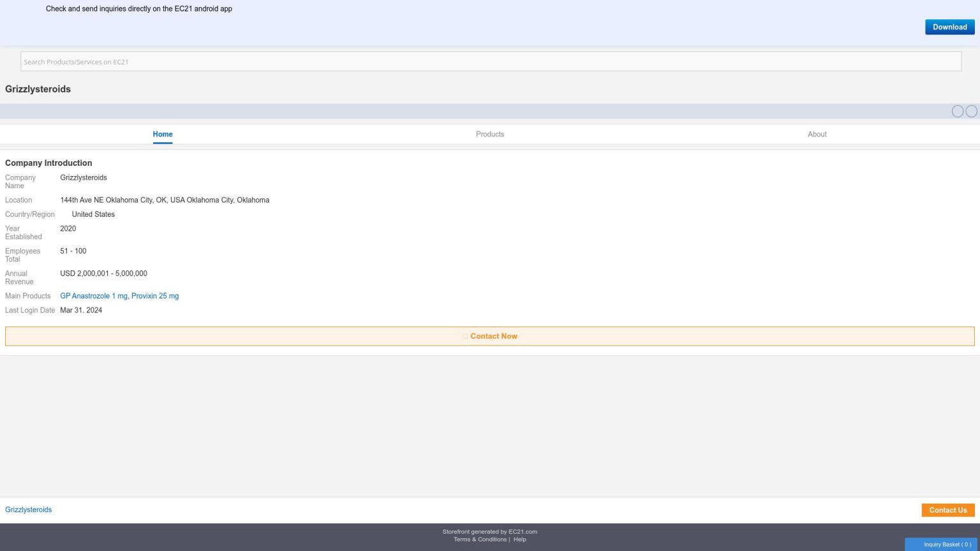Open the About tab
This screenshot has height=551, width=980.
(817, 134)
